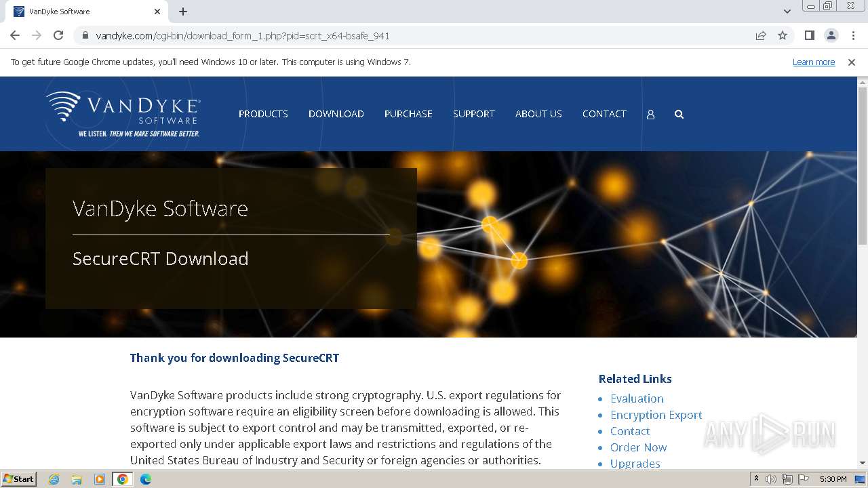Click the 'Related Links' heading
868x488 pixels.
[x=635, y=379]
